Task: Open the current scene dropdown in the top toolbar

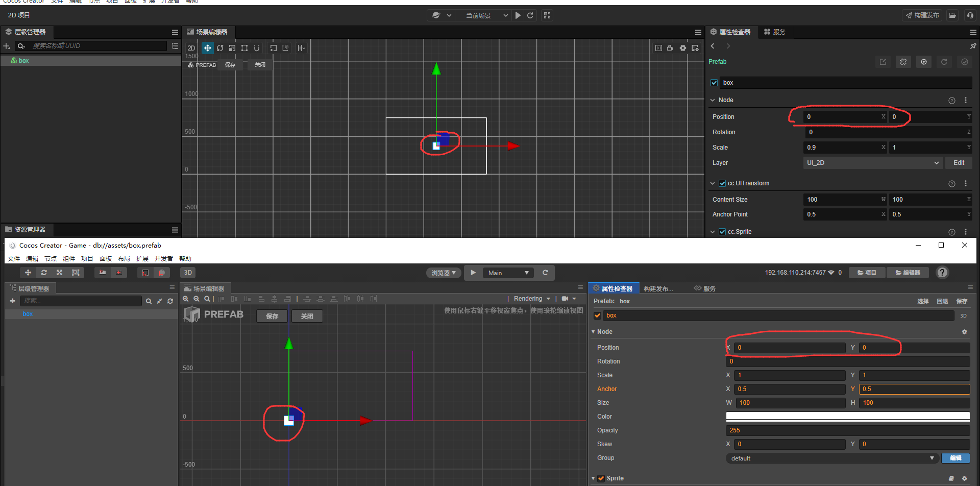Action: 482,15
